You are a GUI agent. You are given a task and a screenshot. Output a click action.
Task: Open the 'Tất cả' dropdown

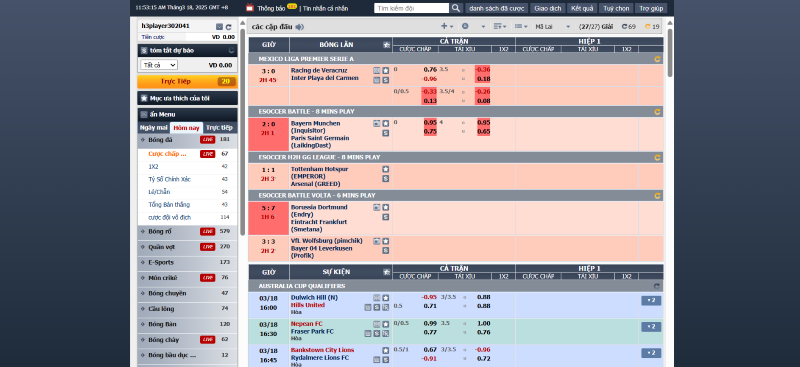click(x=159, y=65)
